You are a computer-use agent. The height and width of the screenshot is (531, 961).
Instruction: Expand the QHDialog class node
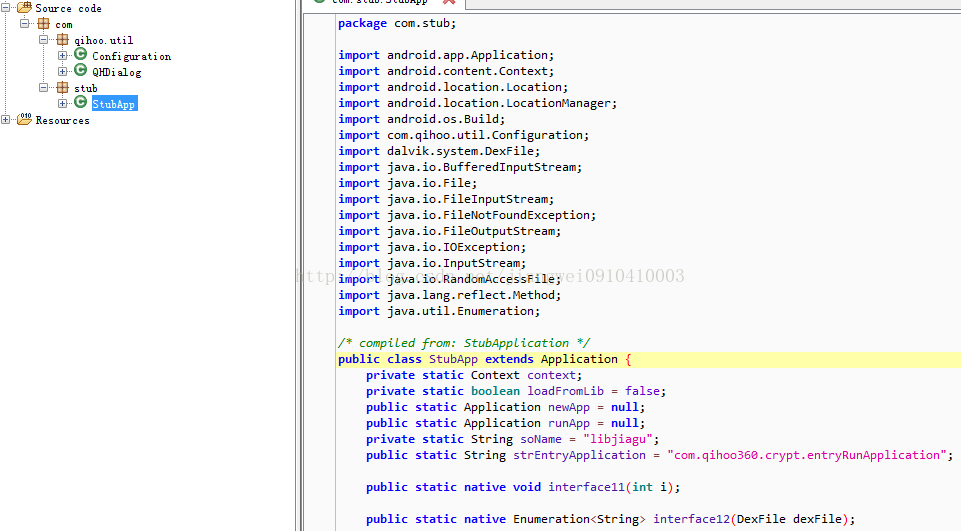click(x=63, y=72)
